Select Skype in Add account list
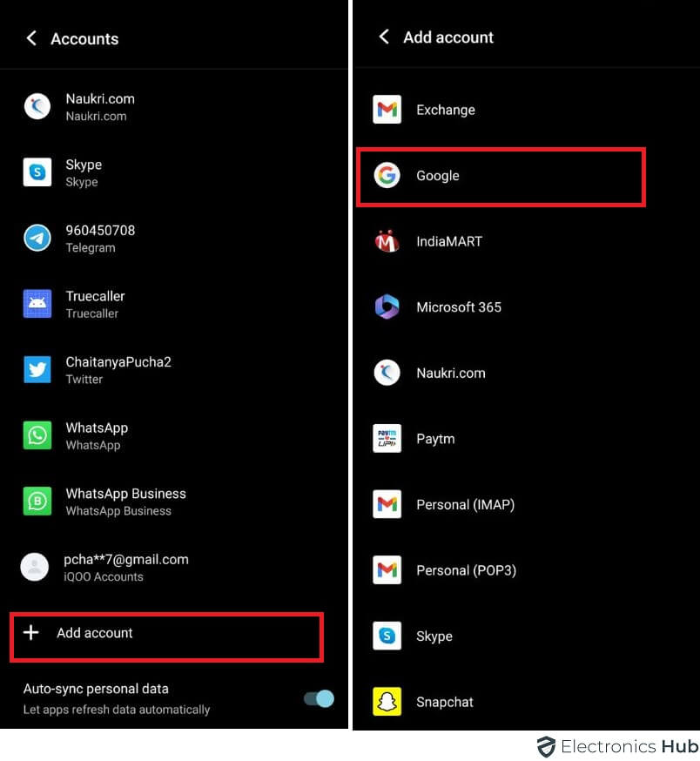The width and height of the screenshot is (700, 761). (526, 636)
